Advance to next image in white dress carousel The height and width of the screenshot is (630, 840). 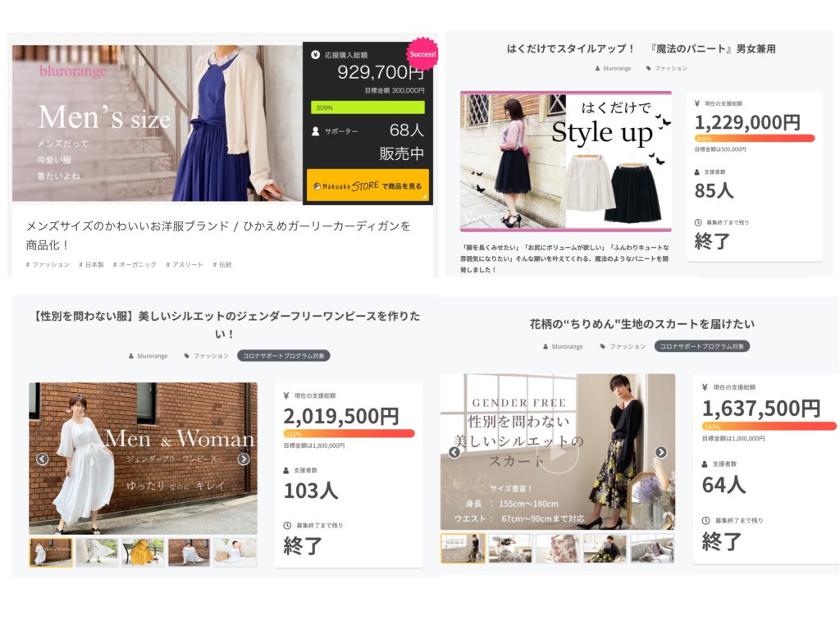pyautogui.click(x=244, y=459)
